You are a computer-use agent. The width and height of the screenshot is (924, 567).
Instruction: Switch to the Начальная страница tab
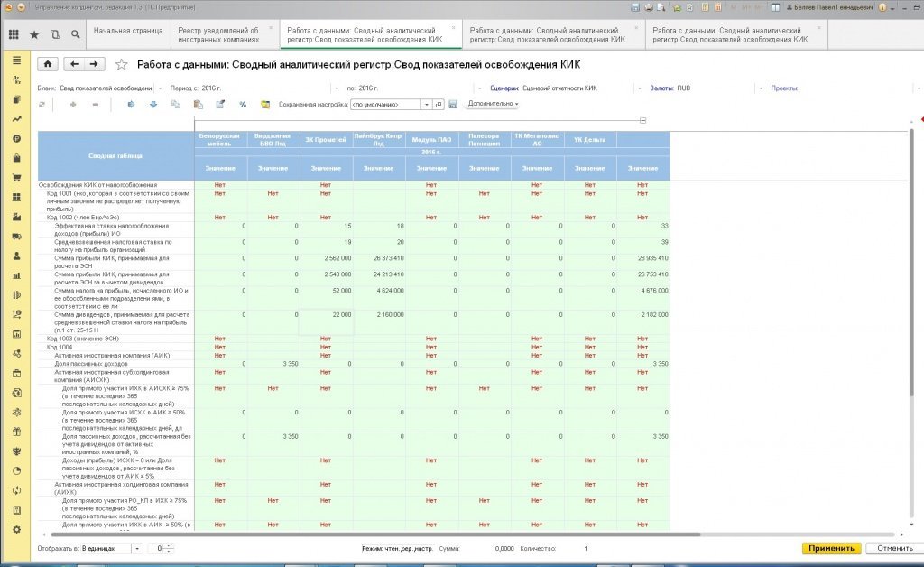(128, 31)
